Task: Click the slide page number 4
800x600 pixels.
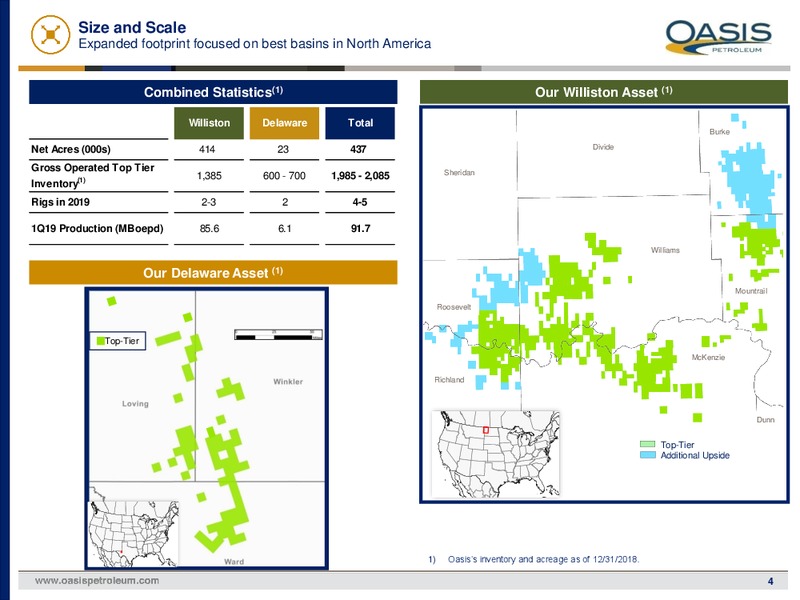Action: point(770,581)
